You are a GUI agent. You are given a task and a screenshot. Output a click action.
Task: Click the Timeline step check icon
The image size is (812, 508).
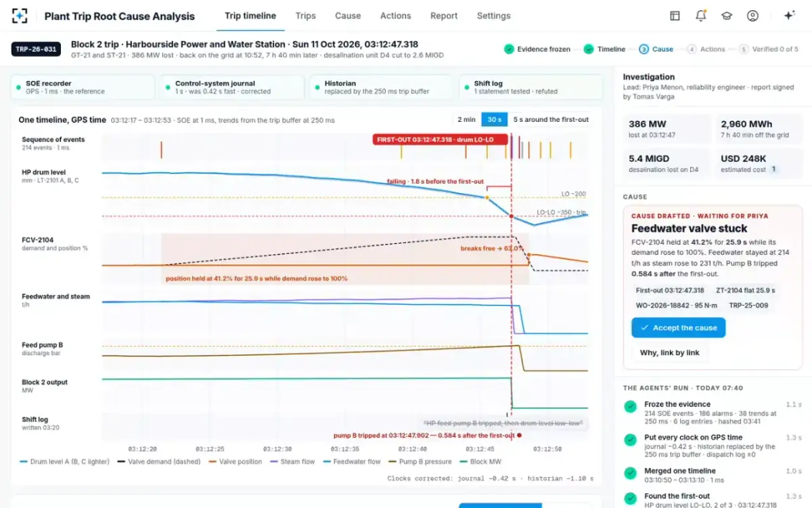pyautogui.click(x=589, y=49)
